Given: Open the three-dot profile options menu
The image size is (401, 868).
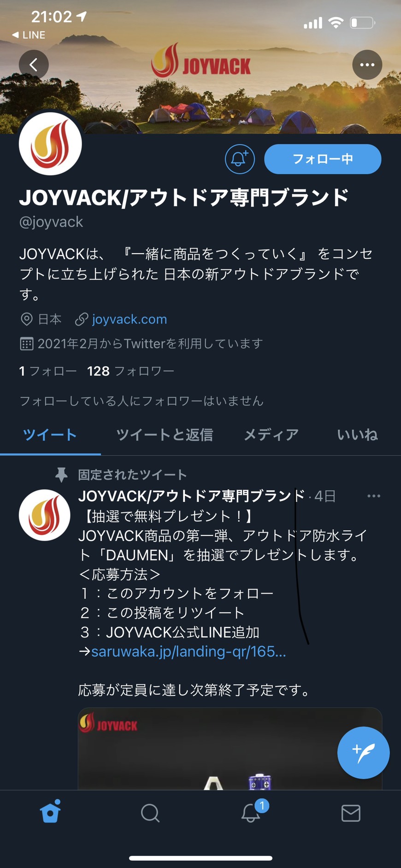Looking at the screenshot, I should tap(367, 65).
